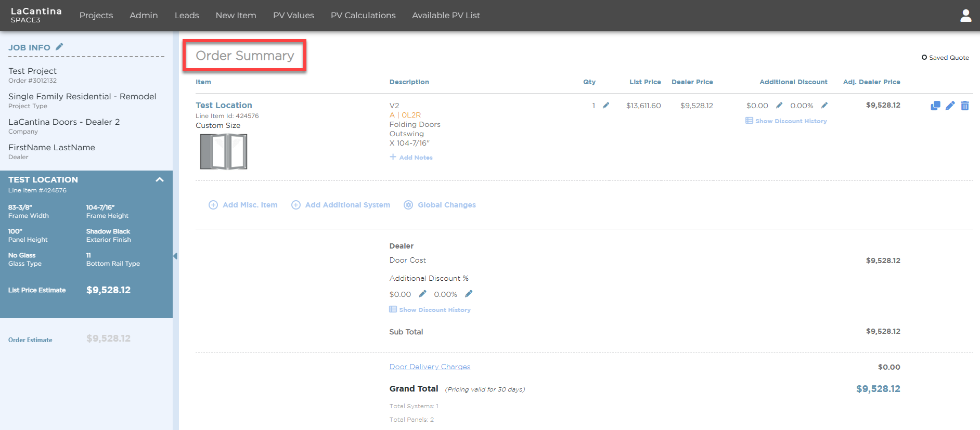Image resolution: width=980 pixels, height=430 pixels.
Task: Click the blue pencil to edit line item
Action: [x=950, y=106]
